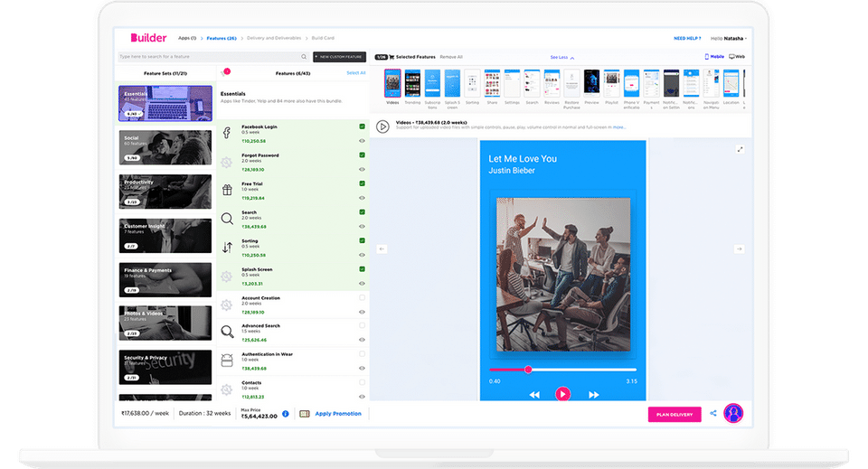Click the magnifier icon in feature search box
The height and width of the screenshot is (469, 868).
tap(304, 56)
